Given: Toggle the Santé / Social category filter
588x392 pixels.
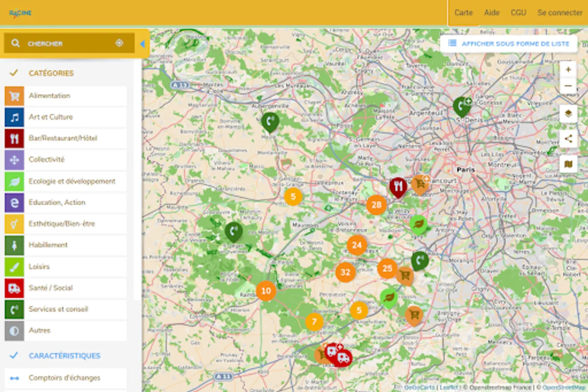Looking at the screenshot, I should 66,288.
